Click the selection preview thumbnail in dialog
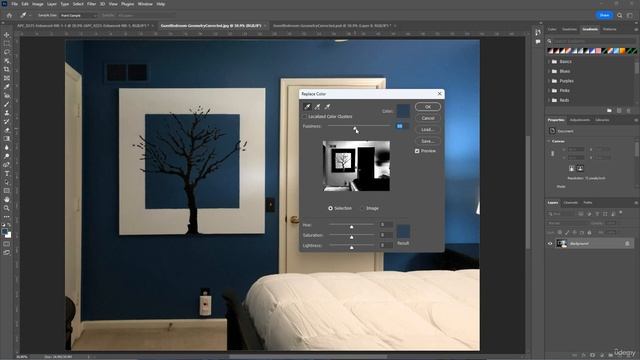Viewport: 640px width, 360px height. pos(356,166)
